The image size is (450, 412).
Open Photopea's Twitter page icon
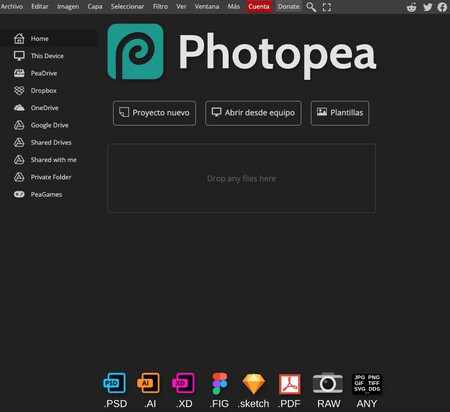tap(428, 7)
